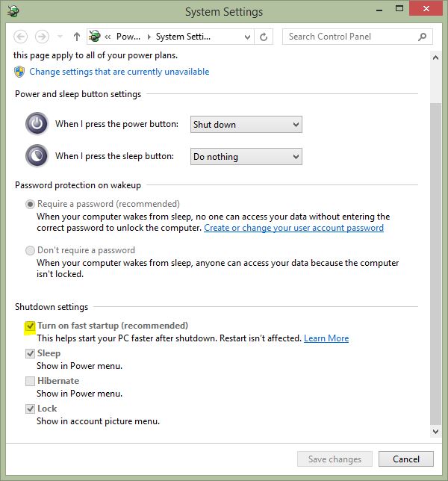Click the forward navigation arrow
Viewport: 448px width, 481px height.
[x=42, y=37]
